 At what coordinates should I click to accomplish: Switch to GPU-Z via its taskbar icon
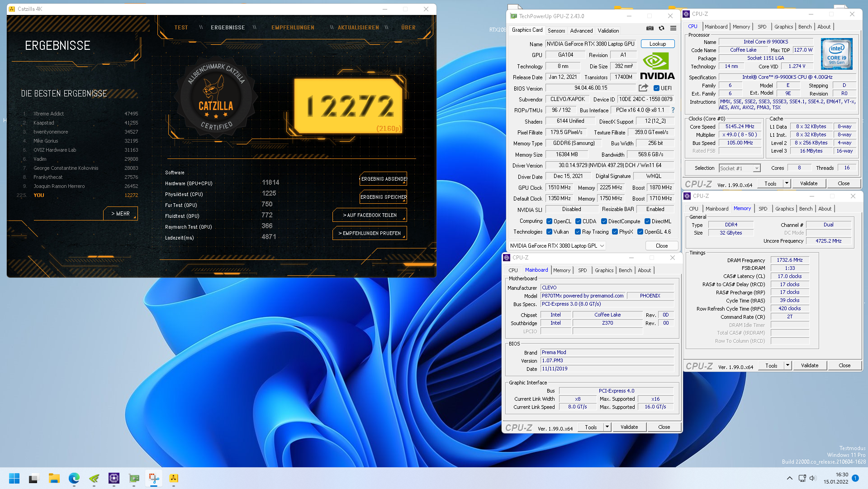click(134, 478)
